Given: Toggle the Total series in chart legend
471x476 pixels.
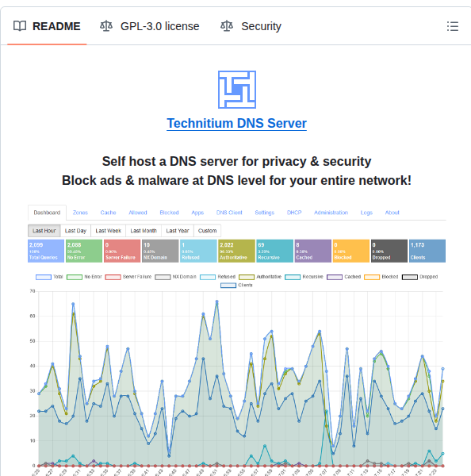Looking at the screenshot, I should [49, 277].
